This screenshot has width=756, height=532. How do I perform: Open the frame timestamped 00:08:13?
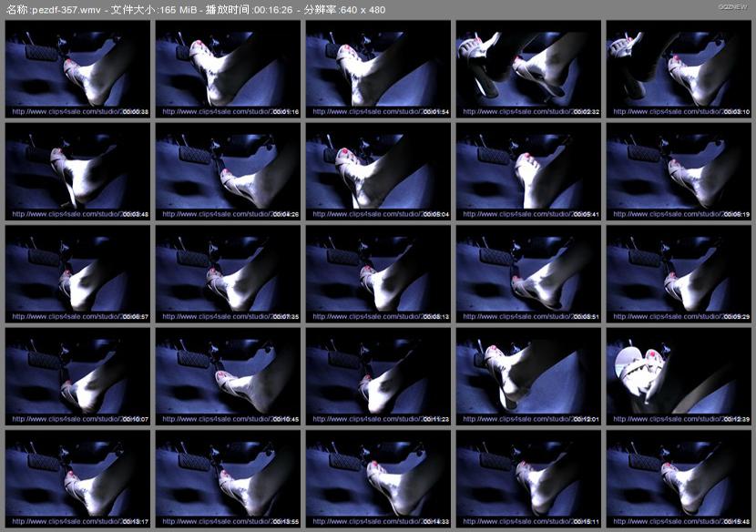pos(378,274)
